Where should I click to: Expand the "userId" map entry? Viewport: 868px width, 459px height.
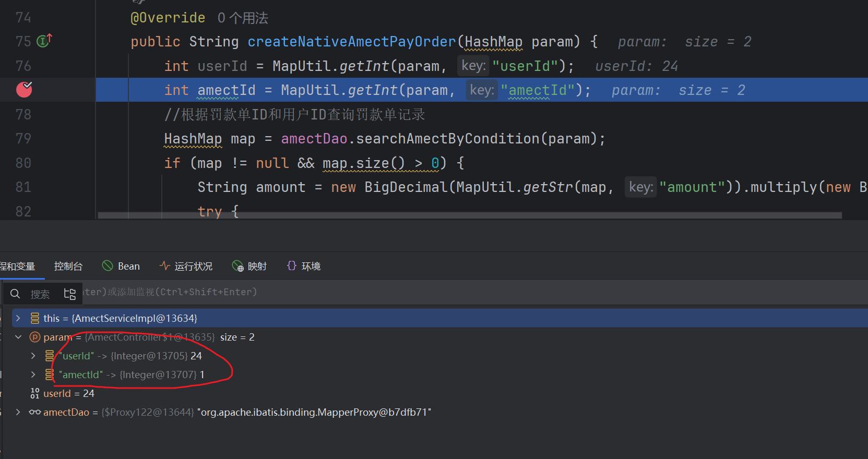pyautogui.click(x=33, y=356)
